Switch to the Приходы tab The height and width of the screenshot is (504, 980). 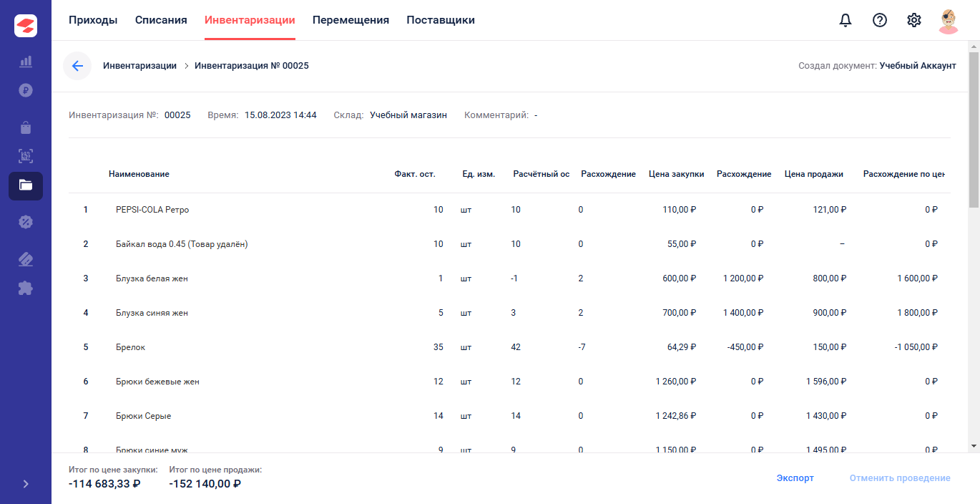(93, 20)
